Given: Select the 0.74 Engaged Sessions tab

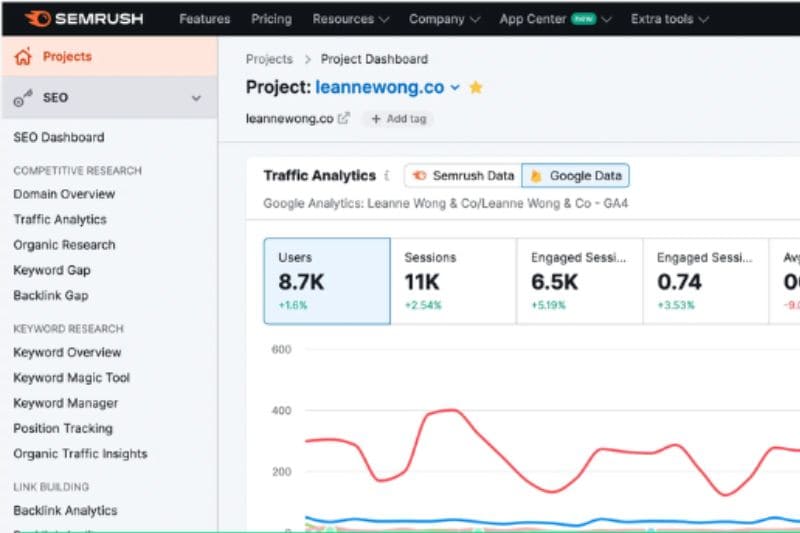Looking at the screenshot, I should pyautogui.click(x=706, y=281).
